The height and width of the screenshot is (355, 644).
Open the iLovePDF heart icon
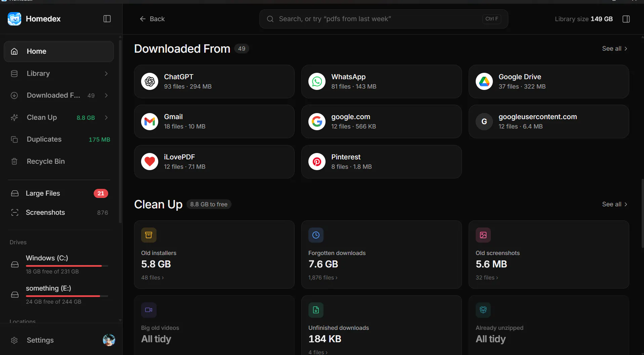tap(149, 162)
